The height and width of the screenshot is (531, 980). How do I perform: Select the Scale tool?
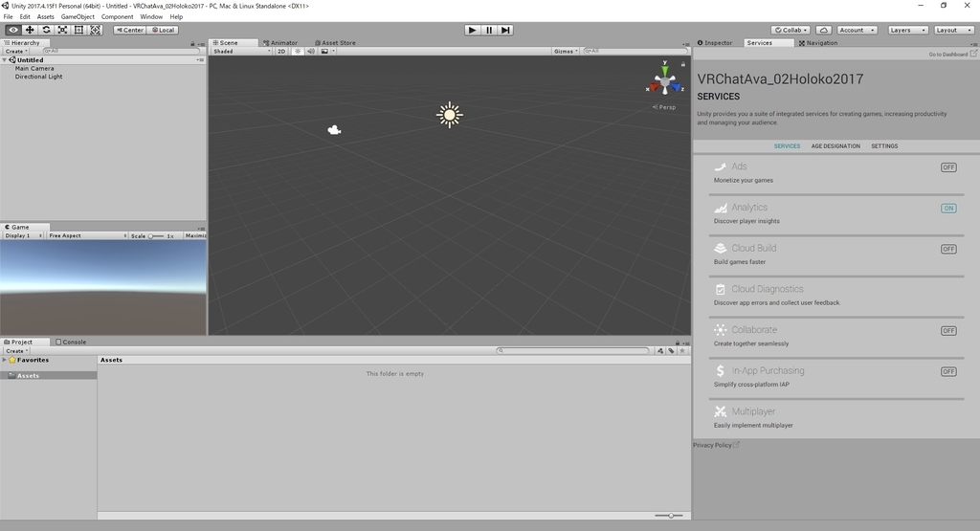[62, 30]
